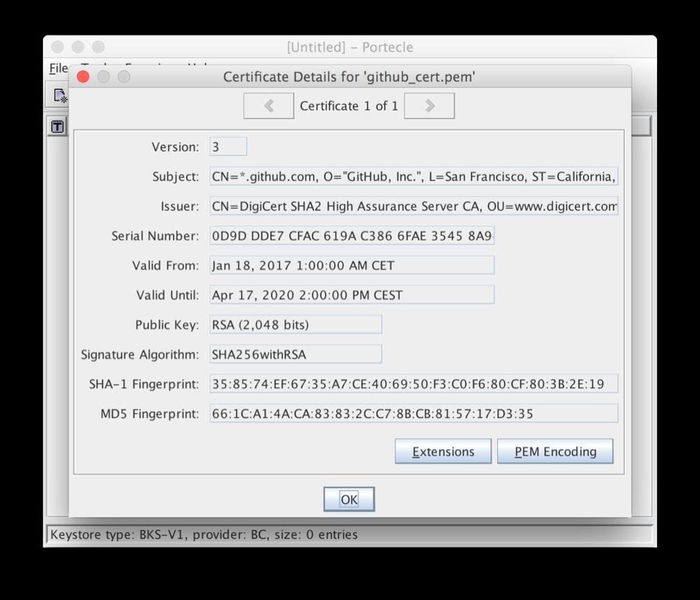This screenshot has height=600, width=700.
Task: Click the '[Untitled] – Portecle' window title
Action: [x=350, y=47]
